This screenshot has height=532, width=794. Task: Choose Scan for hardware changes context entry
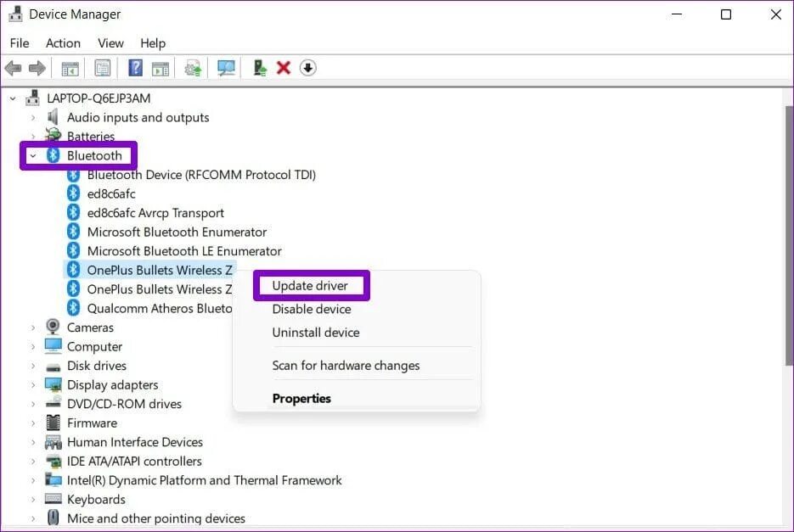(x=346, y=365)
